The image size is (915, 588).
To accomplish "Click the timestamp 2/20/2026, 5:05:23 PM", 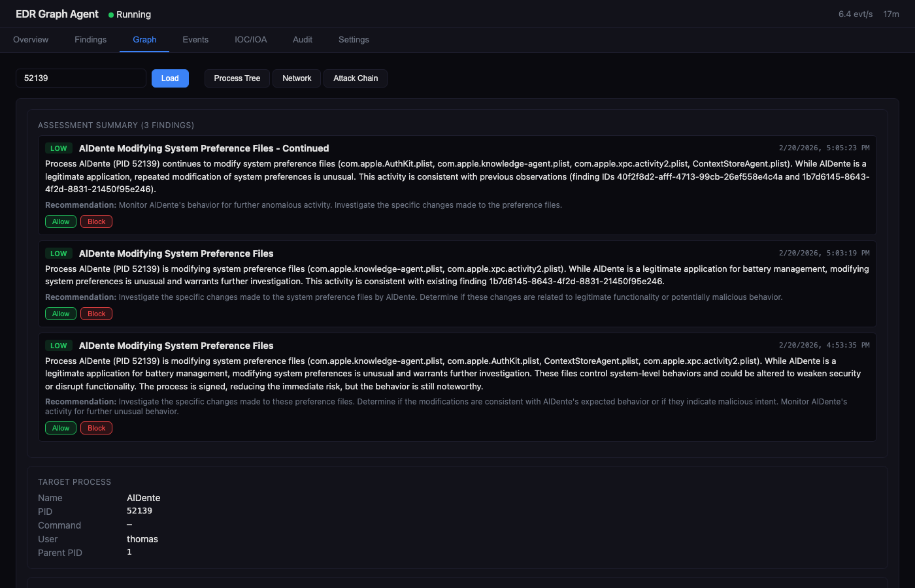I will [824, 148].
